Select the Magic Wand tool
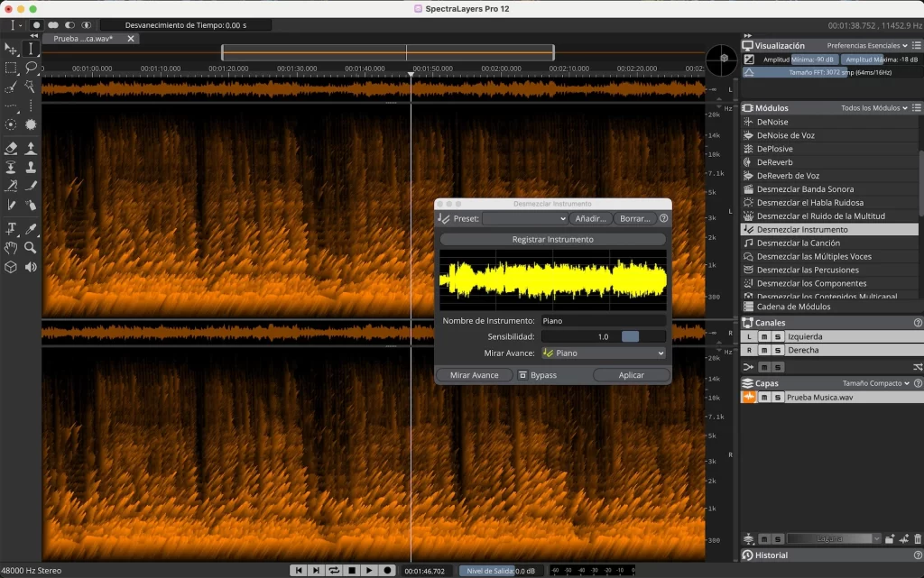 click(31, 87)
